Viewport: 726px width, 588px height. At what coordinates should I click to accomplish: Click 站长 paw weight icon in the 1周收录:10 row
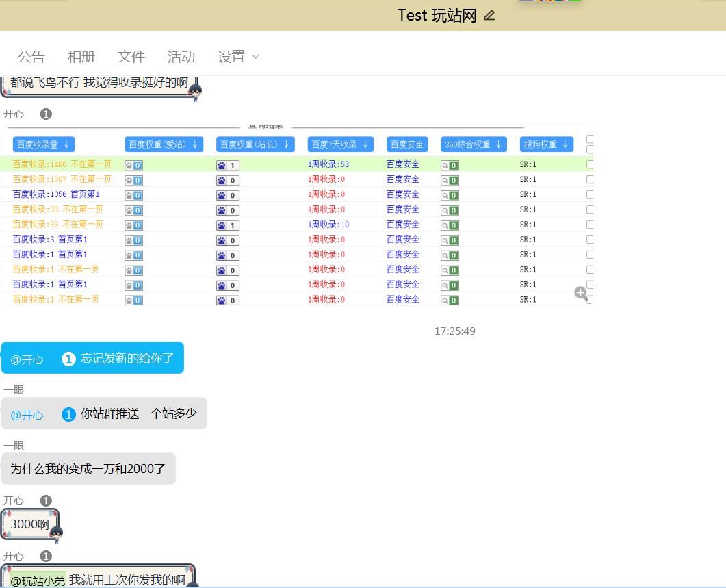point(227,226)
